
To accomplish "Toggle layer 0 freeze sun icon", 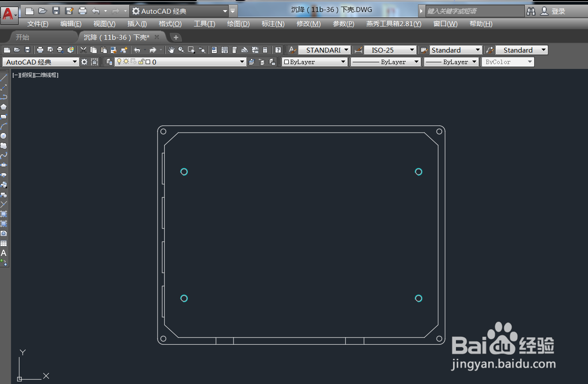I will [x=126, y=61].
